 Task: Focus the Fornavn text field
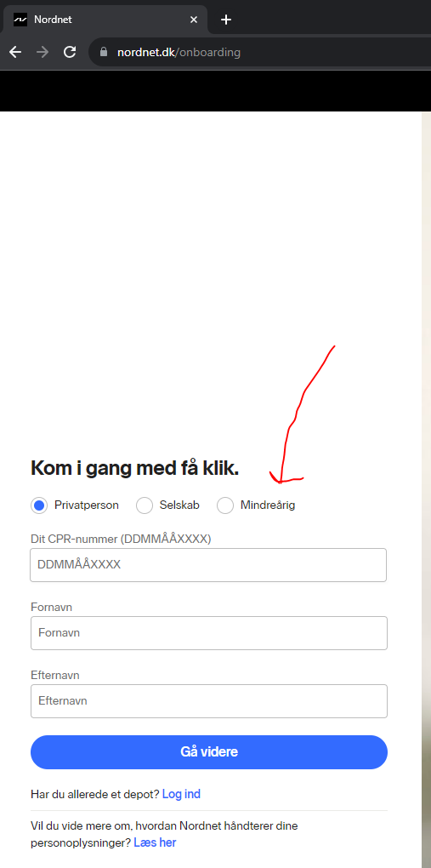point(209,633)
